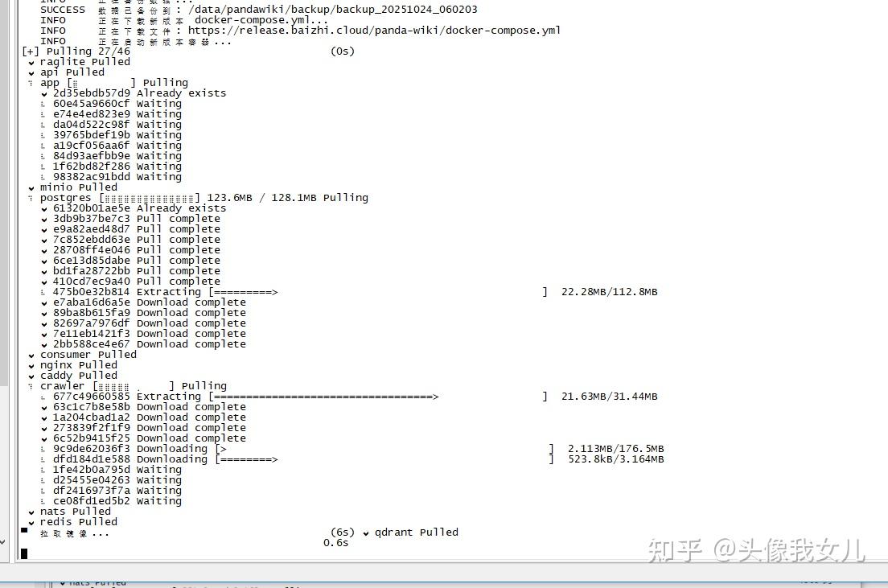This screenshot has width=888, height=588.
Task: Click the checkmark next to api Pulled
Action: click(x=31, y=73)
